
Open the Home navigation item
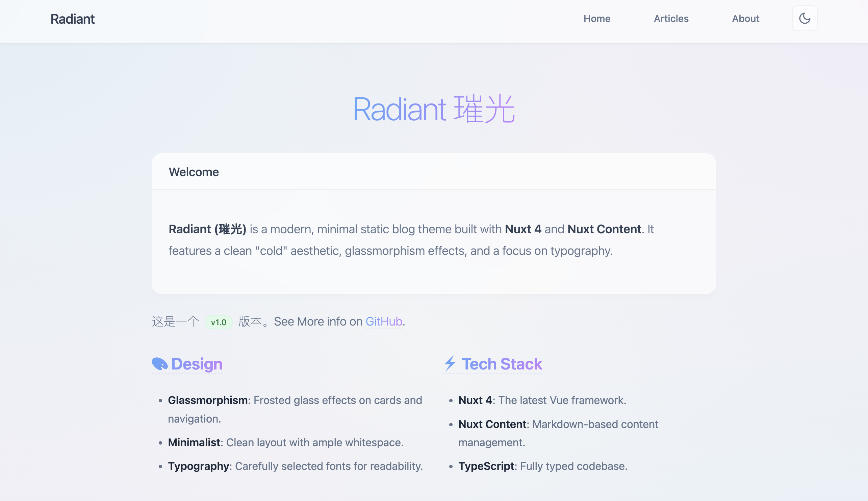(x=597, y=19)
